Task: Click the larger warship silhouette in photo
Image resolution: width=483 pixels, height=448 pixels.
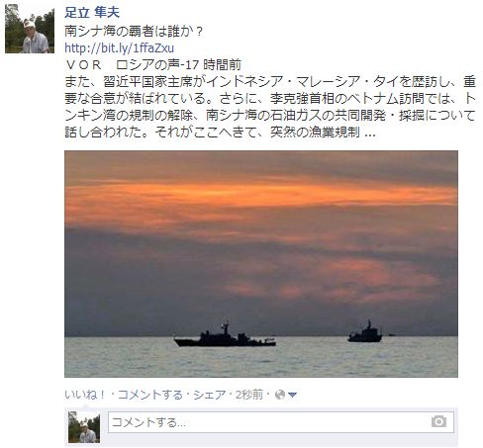Action: pos(225,335)
